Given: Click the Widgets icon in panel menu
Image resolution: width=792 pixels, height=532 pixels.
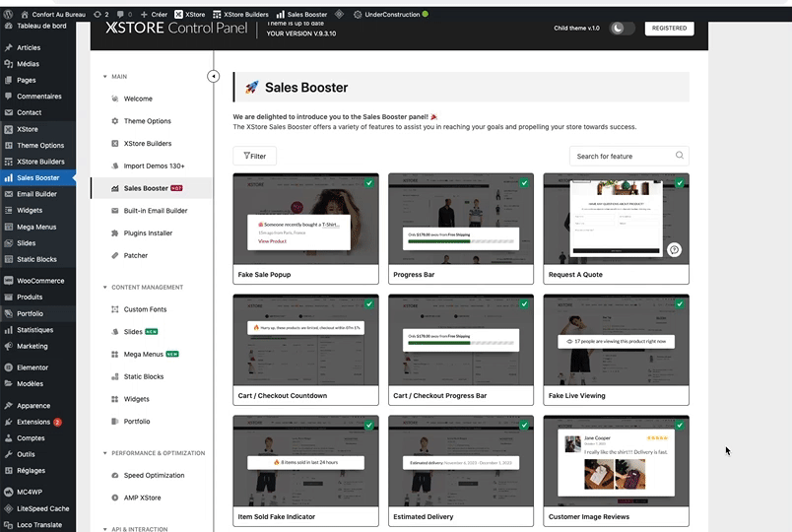Looking at the screenshot, I should tap(114, 399).
